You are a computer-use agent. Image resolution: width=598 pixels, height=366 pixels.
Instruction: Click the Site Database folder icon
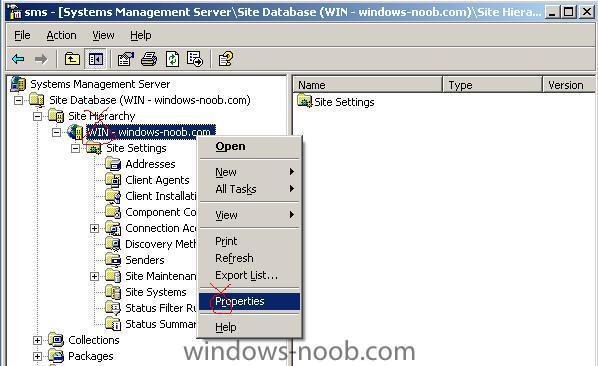[37, 100]
